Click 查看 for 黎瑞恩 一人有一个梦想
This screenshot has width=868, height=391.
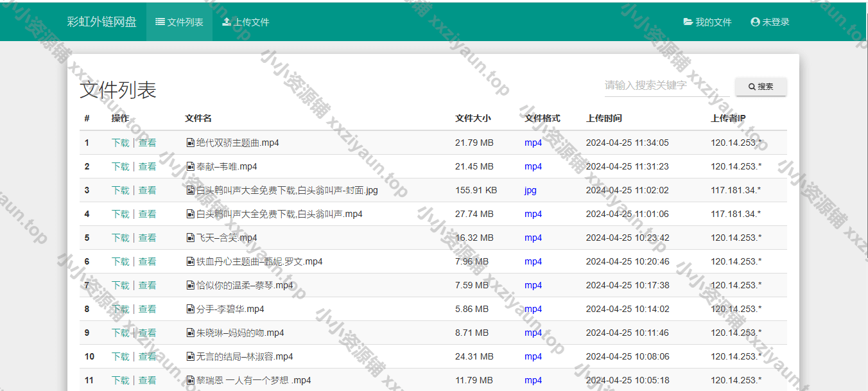point(147,380)
